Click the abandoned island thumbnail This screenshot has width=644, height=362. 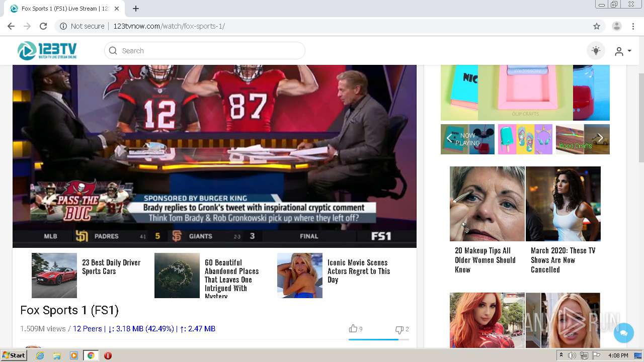(177, 276)
